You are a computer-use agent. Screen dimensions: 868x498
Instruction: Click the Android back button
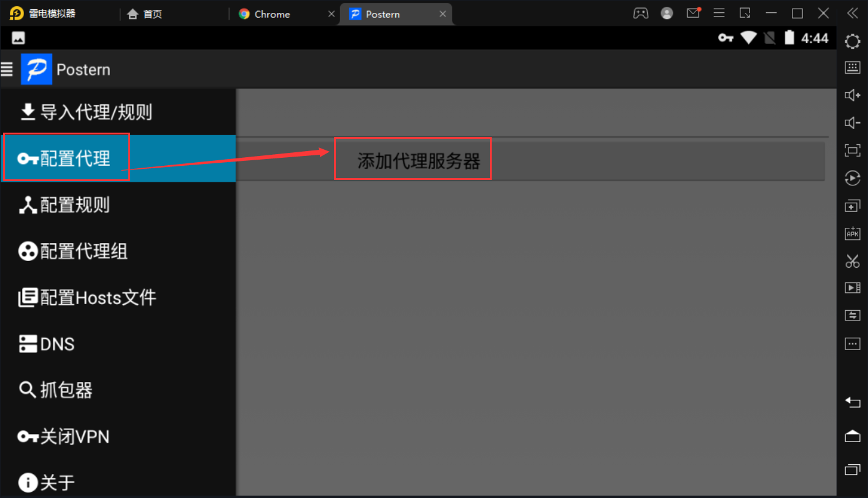[853, 402]
